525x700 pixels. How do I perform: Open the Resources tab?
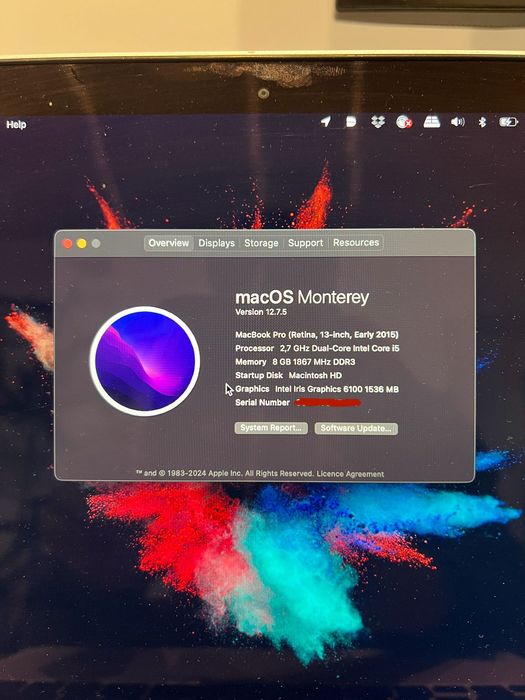356,242
